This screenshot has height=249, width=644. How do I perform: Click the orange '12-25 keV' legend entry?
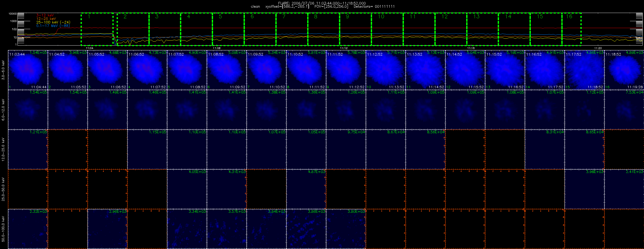tap(46, 19)
